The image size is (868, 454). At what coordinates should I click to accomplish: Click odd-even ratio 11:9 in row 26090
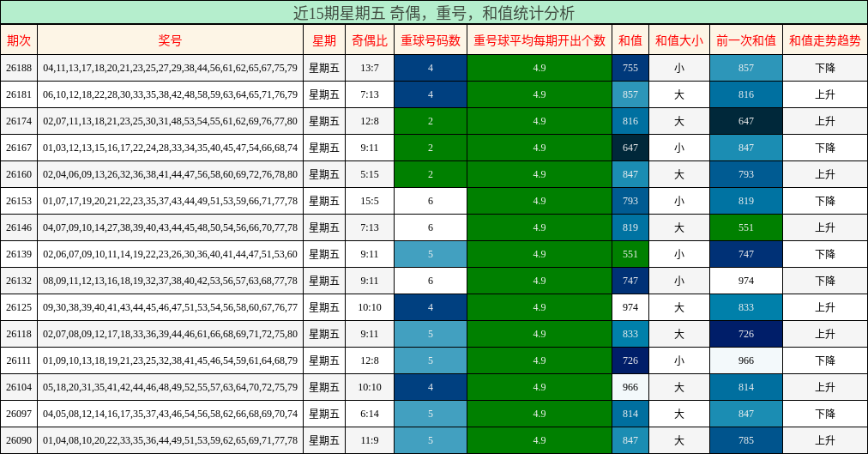pos(369,440)
